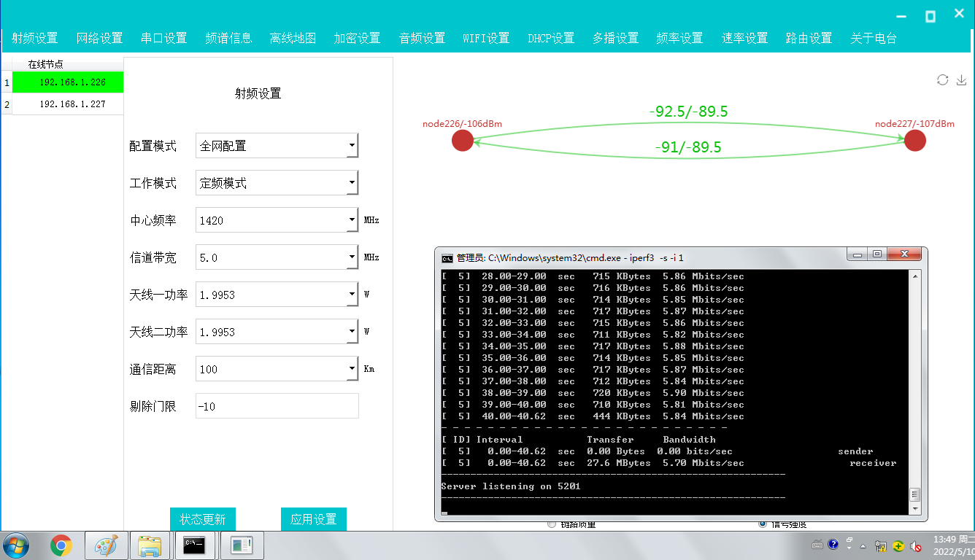Open the 速率设置 menu

pyautogui.click(x=744, y=39)
